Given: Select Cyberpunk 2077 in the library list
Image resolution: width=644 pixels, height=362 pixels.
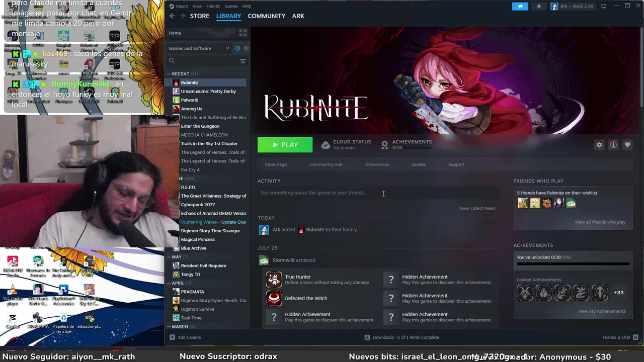Looking at the screenshot, I should [198, 205].
